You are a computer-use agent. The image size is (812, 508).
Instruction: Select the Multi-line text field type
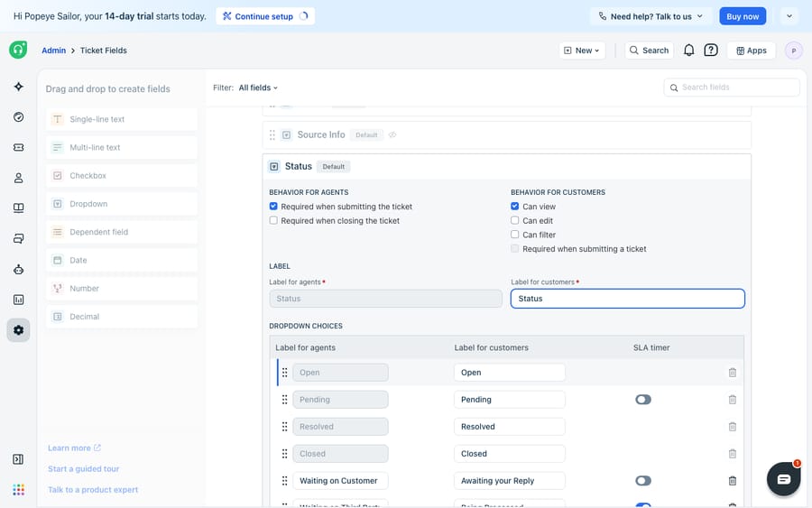(x=122, y=148)
